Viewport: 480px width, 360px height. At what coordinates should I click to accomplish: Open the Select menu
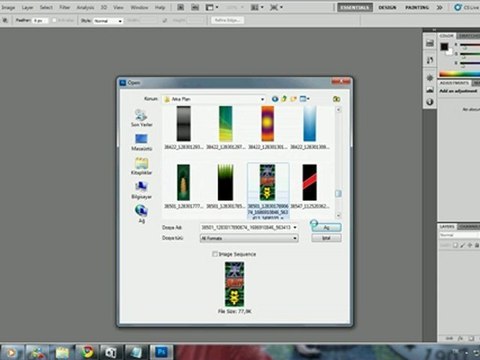click(46, 7)
